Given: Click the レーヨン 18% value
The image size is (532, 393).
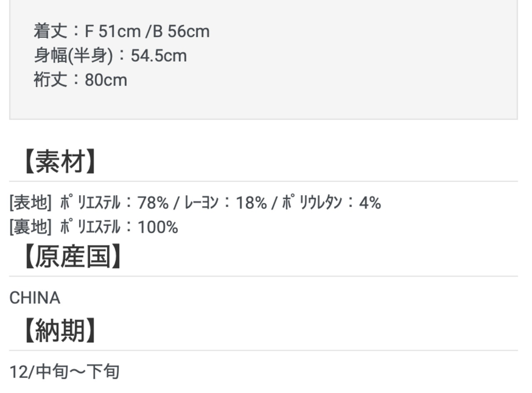Looking at the screenshot, I should coord(226,203).
